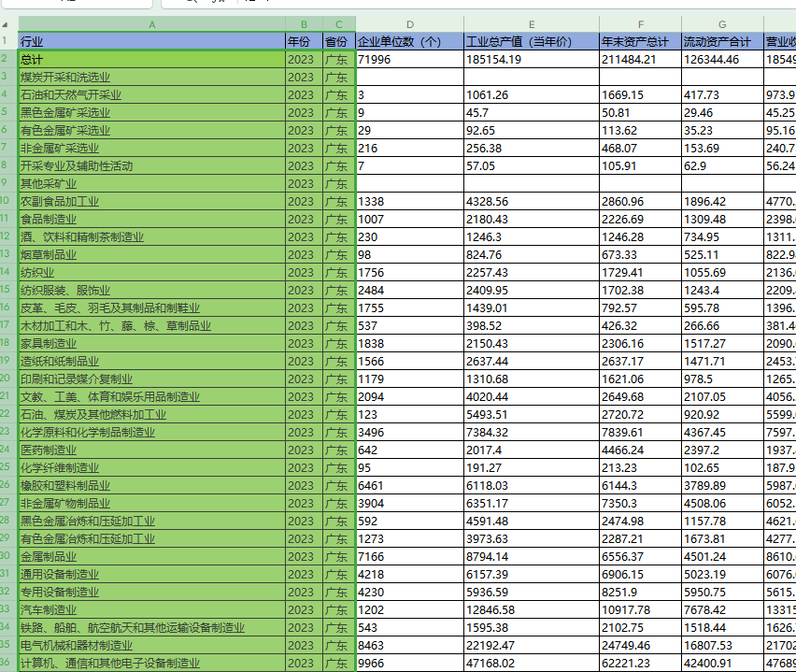796x672 pixels.
Task: Select the 橡胶和塑料制品业 cell
Action: (151, 486)
